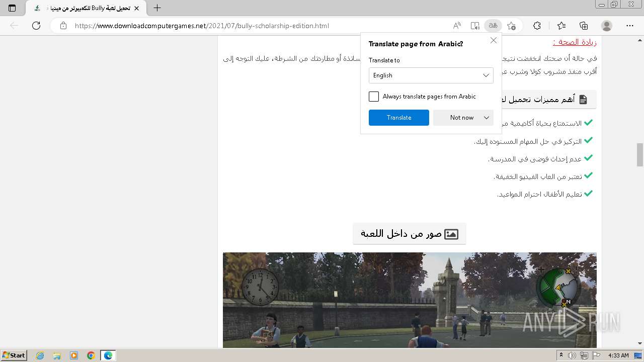
Task: Open the Read aloud icon
Action: [457, 26]
